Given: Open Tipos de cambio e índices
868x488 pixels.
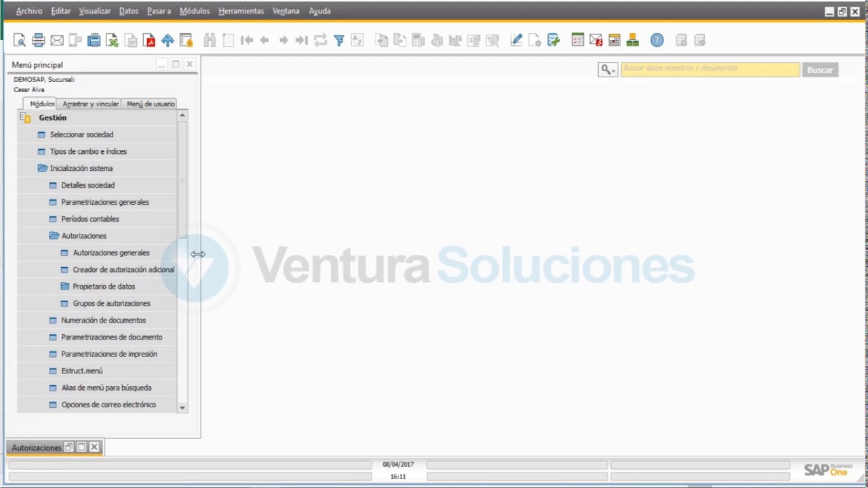Looking at the screenshot, I should pos(88,152).
